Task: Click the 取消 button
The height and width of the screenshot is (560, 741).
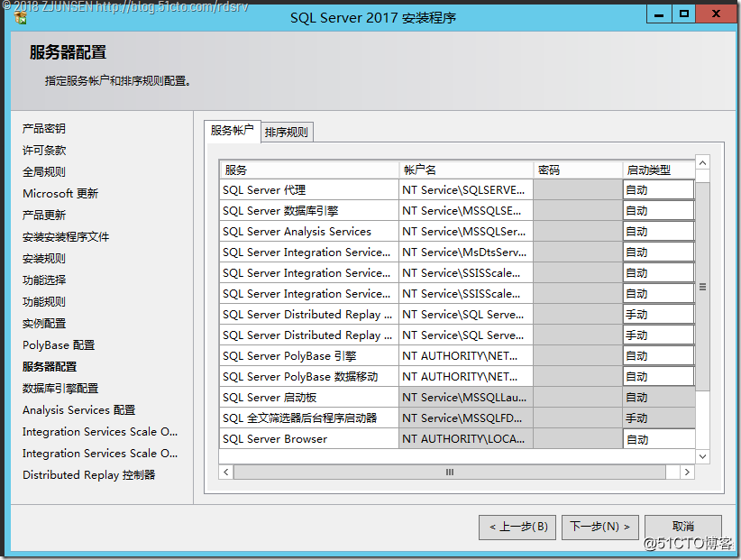Action: coord(683,527)
